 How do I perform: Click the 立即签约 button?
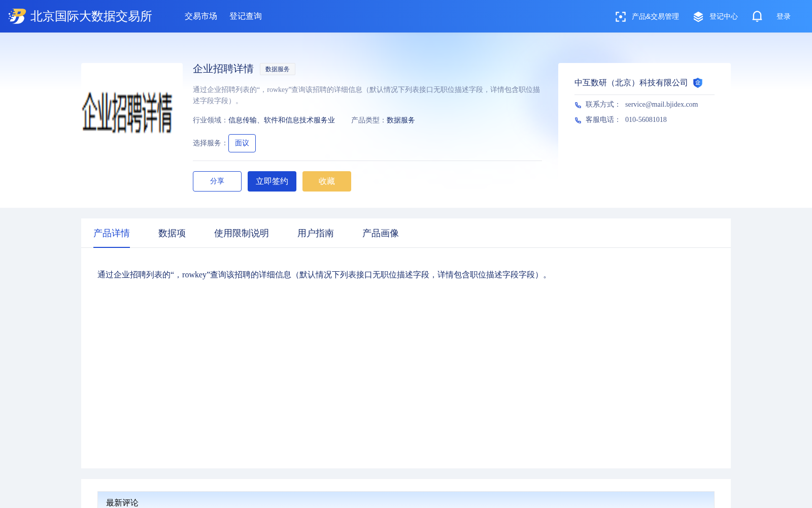pyautogui.click(x=272, y=181)
